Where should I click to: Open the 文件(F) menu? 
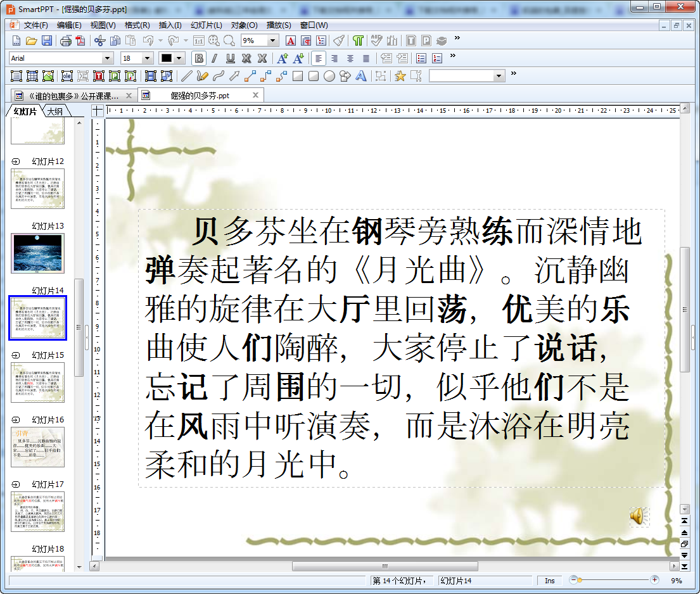coord(35,25)
